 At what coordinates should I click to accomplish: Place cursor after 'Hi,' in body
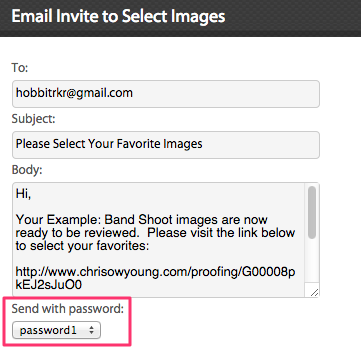pyautogui.click(x=32, y=194)
